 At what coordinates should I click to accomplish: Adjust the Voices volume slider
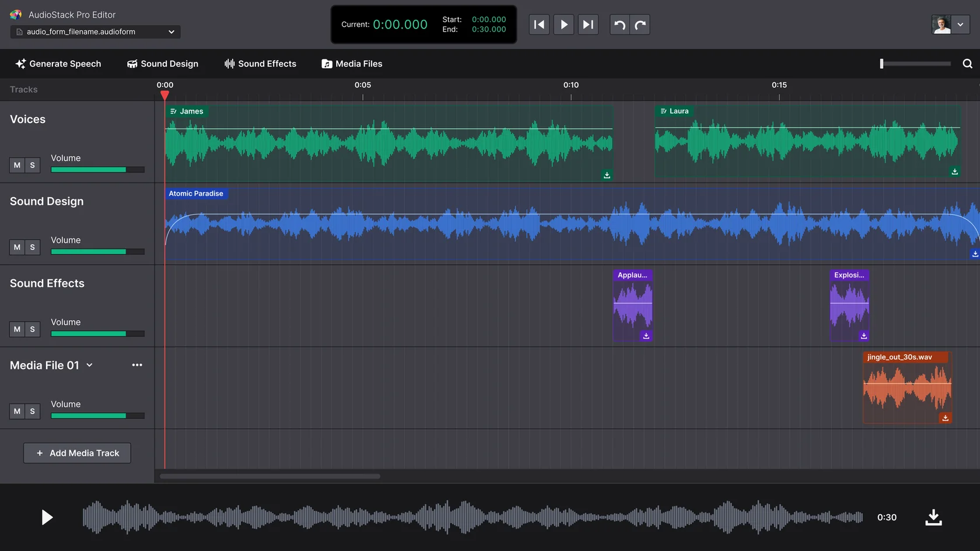(x=97, y=170)
